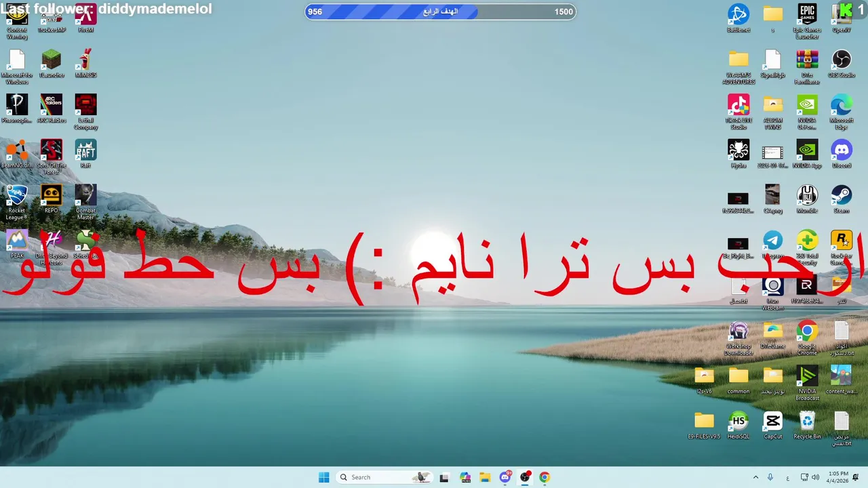Viewport: 868px width, 488px height.
Task: Open the common folder
Action: pyautogui.click(x=738, y=380)
